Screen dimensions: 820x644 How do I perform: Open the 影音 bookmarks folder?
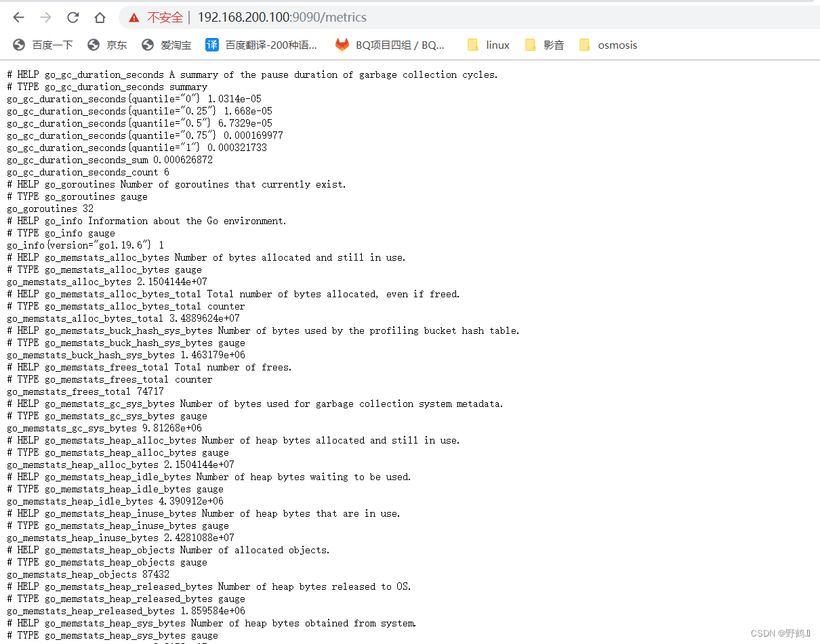pyautogui.click(x=545, y=45)
